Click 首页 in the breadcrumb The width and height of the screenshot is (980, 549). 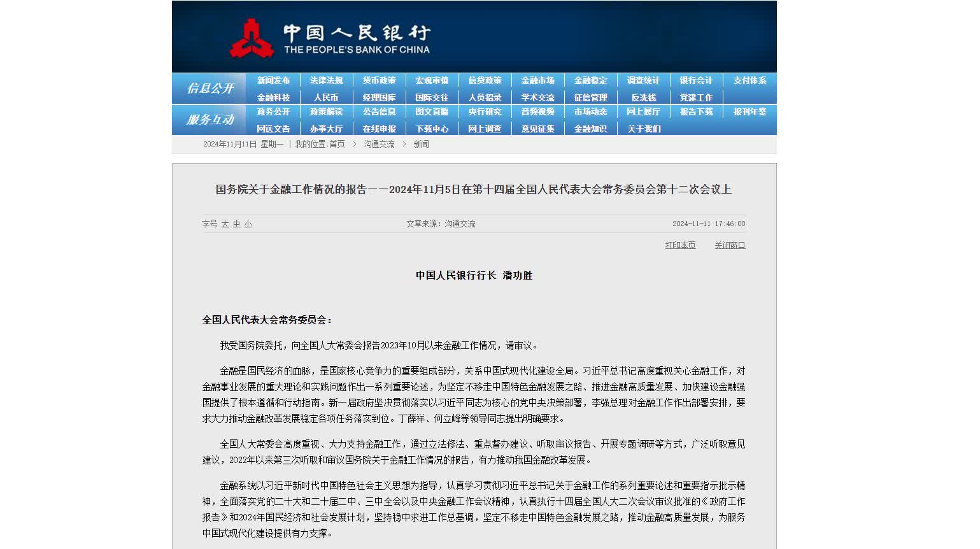click(x=337, y=145)
